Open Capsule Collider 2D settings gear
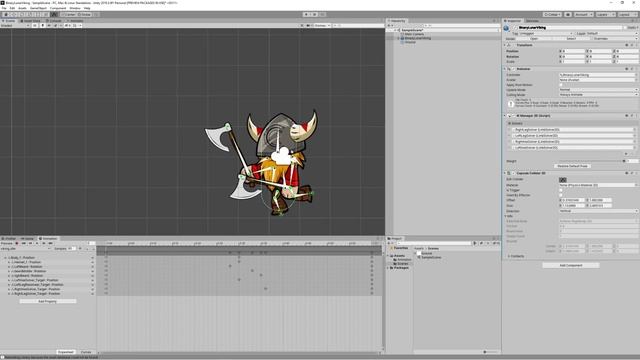Screen dimensions: 640x360 (x=636, y=173)
